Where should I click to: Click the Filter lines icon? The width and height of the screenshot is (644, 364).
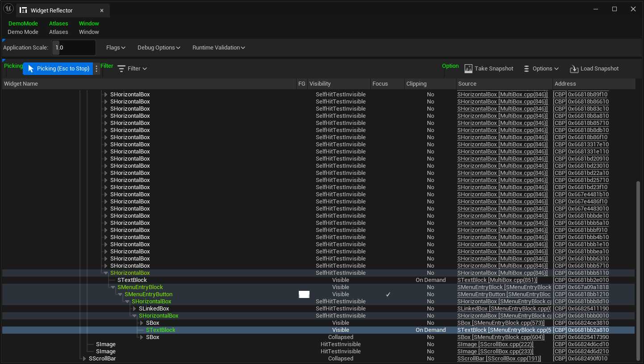(x=121, y=69)
